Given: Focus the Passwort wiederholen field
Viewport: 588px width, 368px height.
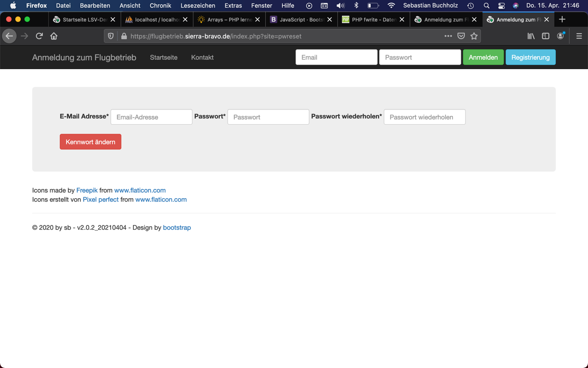Looking at the screenshot, I should click(x=424, y=117).
